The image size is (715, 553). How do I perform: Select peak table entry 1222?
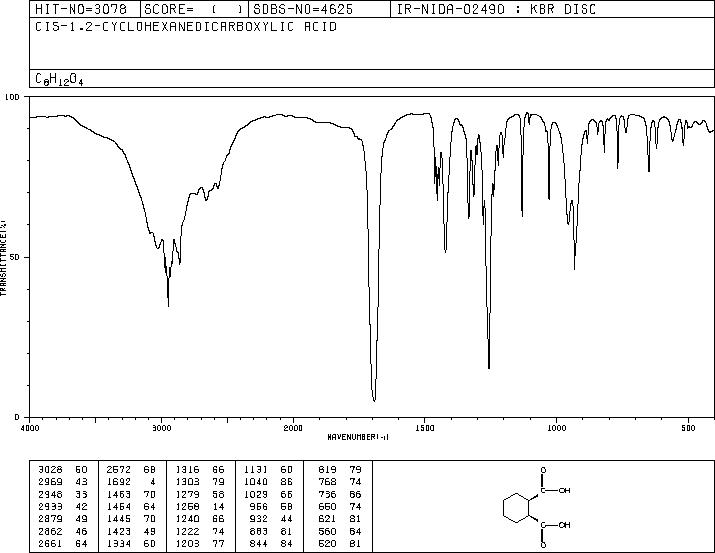point(187,531)
